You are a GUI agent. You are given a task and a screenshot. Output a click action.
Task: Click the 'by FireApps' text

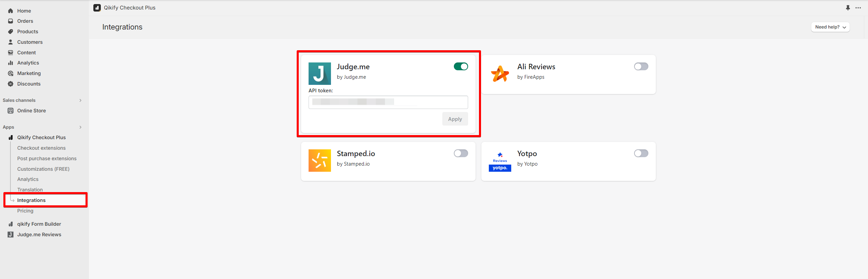coord(531,77)
